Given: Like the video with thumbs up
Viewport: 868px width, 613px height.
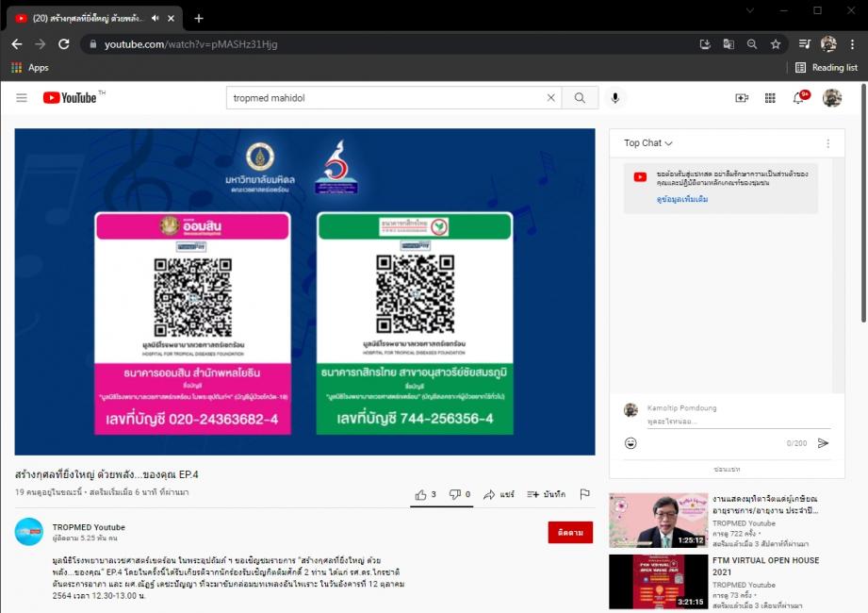Looking at the screenshot, I should pos(425,494).
